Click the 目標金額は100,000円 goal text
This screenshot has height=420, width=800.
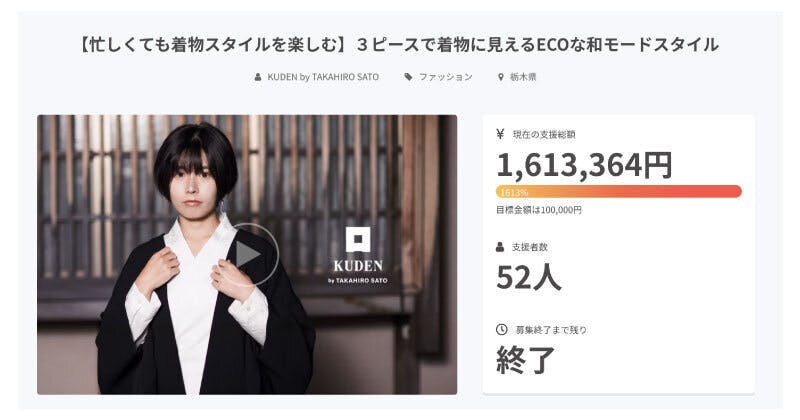538,210
